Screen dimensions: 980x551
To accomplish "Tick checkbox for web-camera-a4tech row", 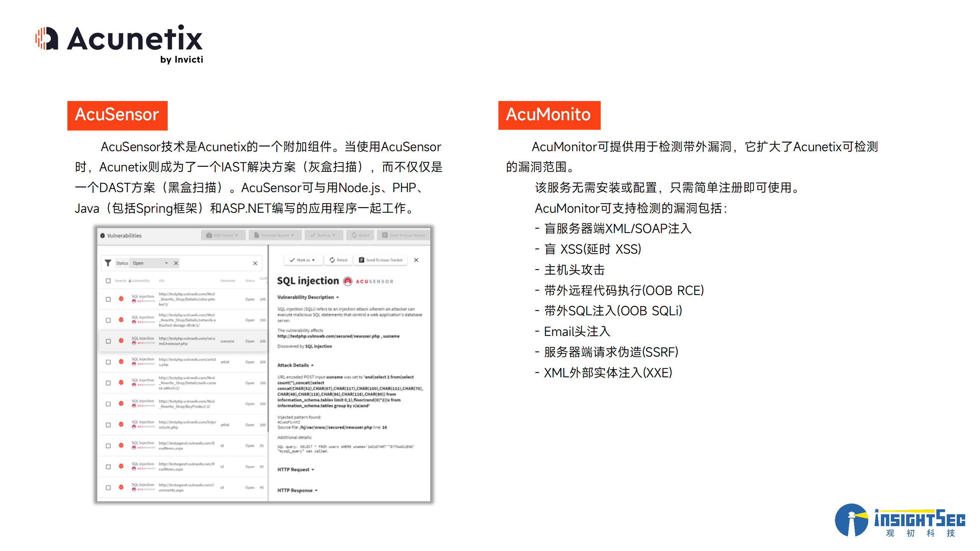I will pos(108,383).
